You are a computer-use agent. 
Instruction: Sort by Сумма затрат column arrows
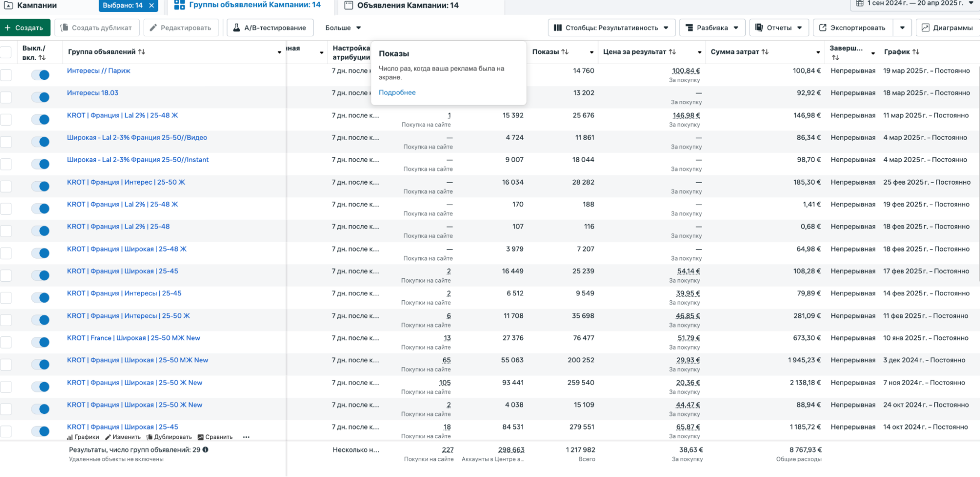point(765,52)
